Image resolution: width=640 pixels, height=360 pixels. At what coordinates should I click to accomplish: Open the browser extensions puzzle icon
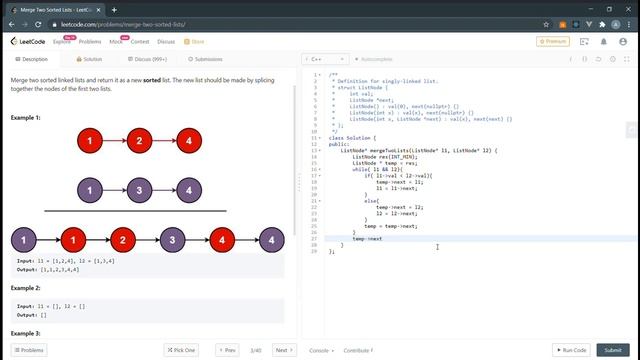(x=602, y=24)
